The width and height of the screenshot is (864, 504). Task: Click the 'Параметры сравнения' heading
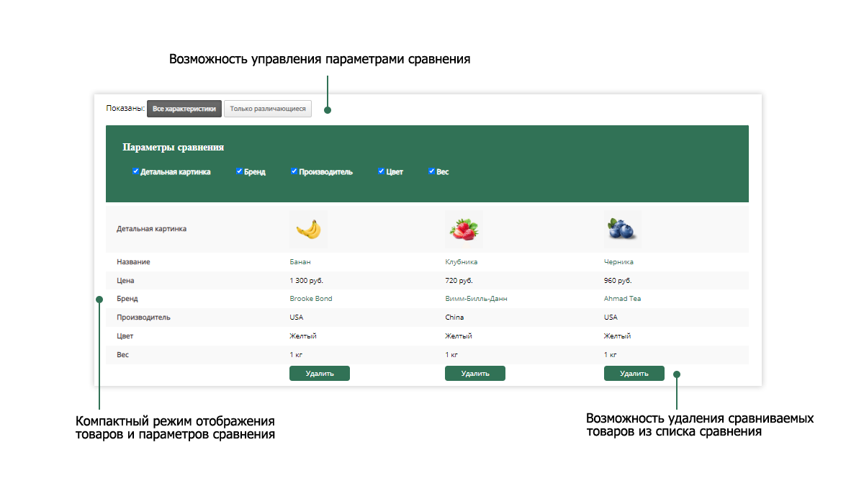(174, 148)
